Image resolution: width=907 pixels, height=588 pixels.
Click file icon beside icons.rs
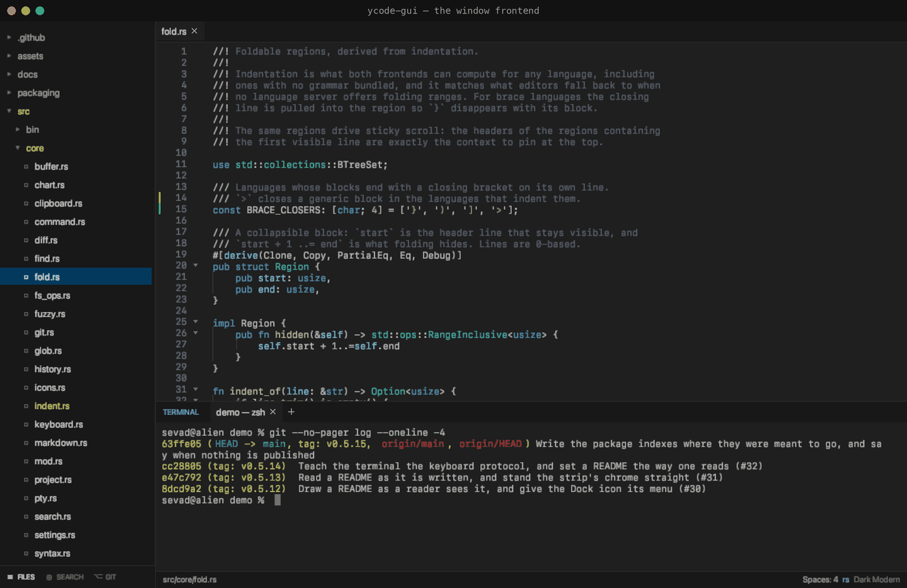click(27, 388)
